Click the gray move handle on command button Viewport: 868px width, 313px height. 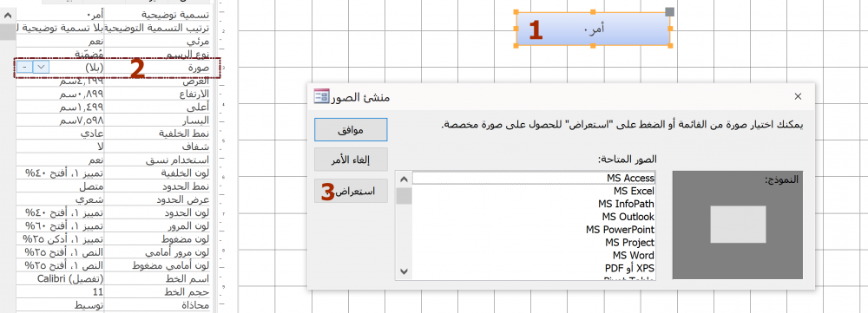pos(669,11)
